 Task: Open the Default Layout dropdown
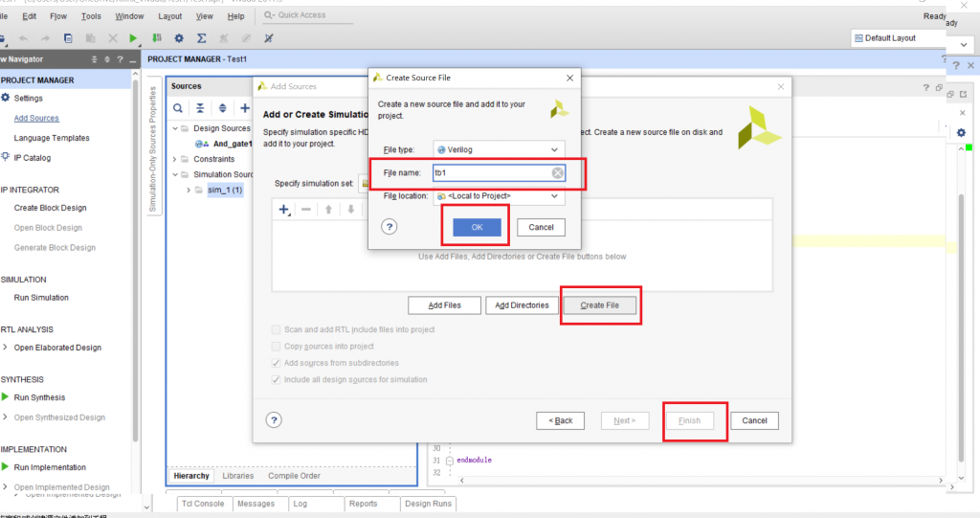(898, 38)
